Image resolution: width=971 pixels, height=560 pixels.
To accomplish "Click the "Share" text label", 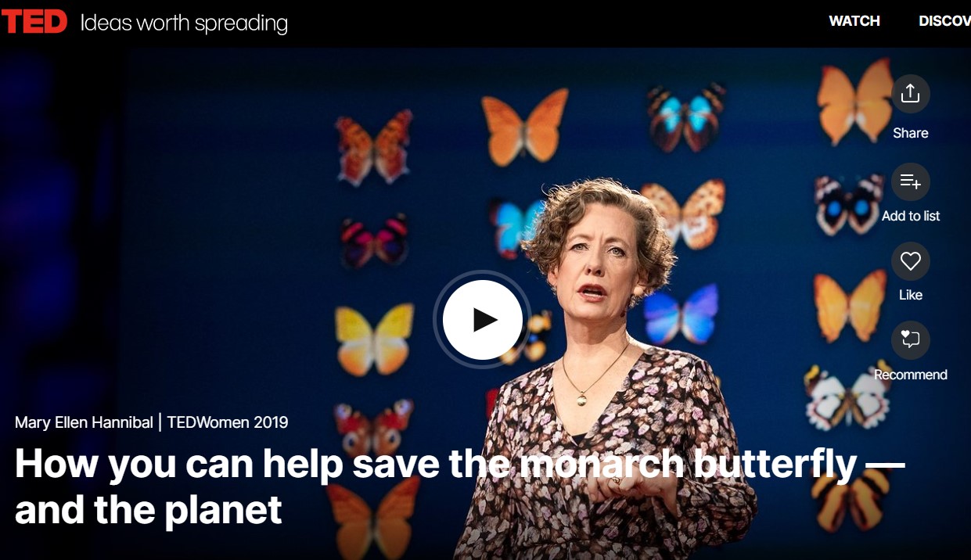I will coord(911,133).
